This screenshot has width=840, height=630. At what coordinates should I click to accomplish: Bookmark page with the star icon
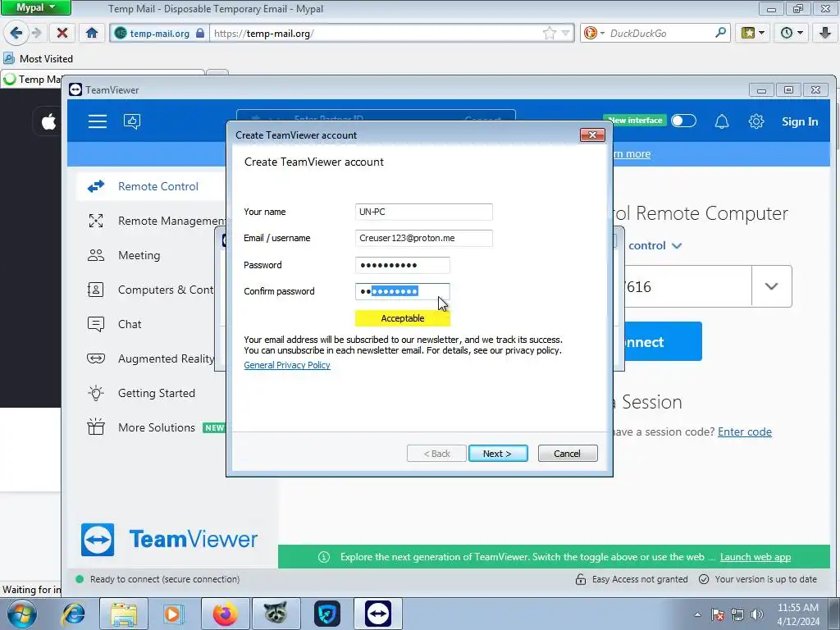[x=549, y=33]
